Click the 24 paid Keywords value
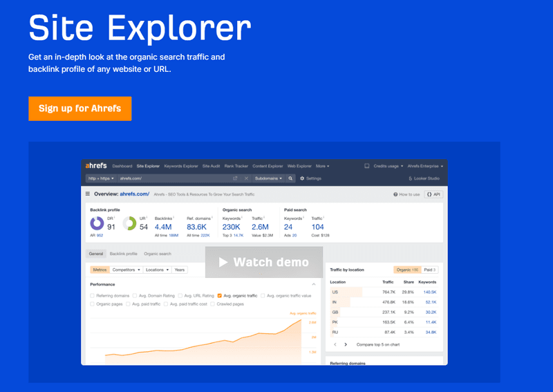 point(288,227)
